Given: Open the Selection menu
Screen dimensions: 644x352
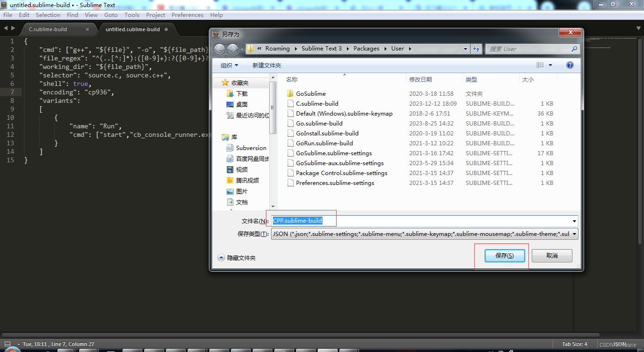Looking at the screenshot, I should tap(48, 15).
